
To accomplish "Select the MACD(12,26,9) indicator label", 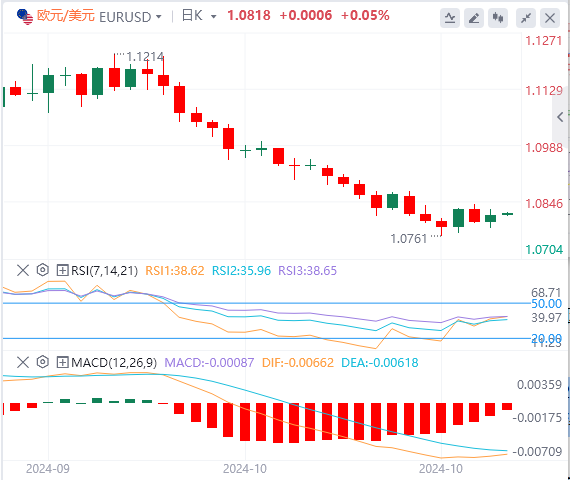I will pyautogui.click(x=114, y=363).
